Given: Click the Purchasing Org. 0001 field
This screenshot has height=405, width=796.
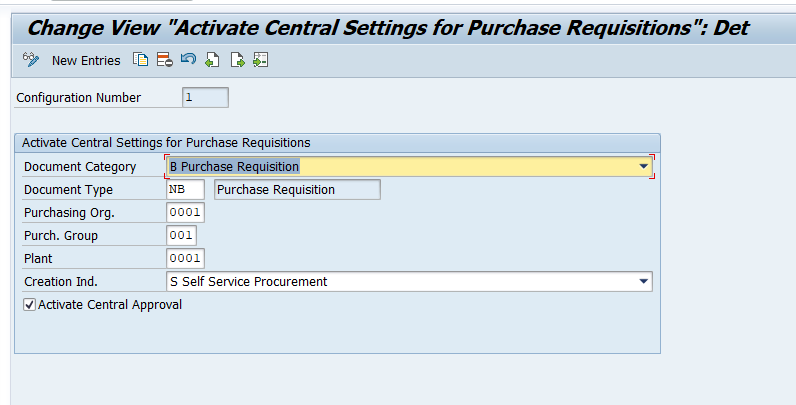Looking at the screenshot, I should click(x=185, y=212).
